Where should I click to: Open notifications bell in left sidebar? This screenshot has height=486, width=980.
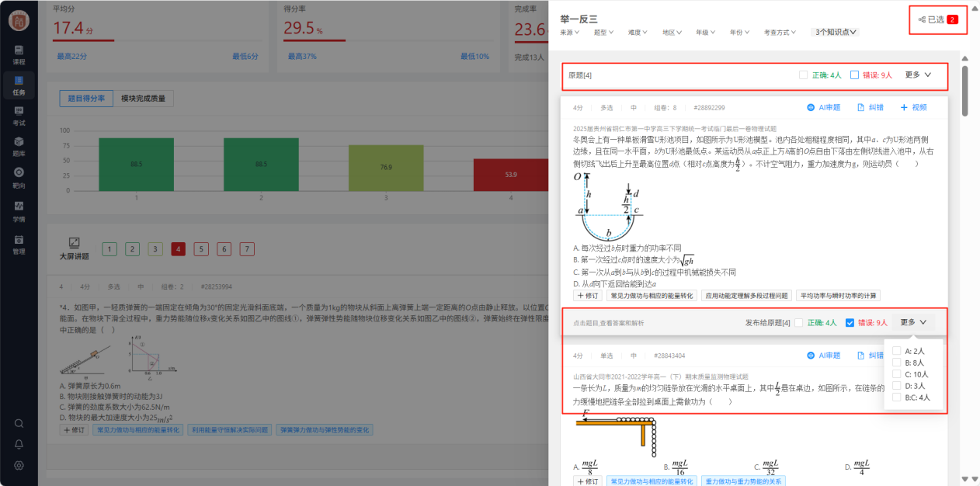(19, 444)
